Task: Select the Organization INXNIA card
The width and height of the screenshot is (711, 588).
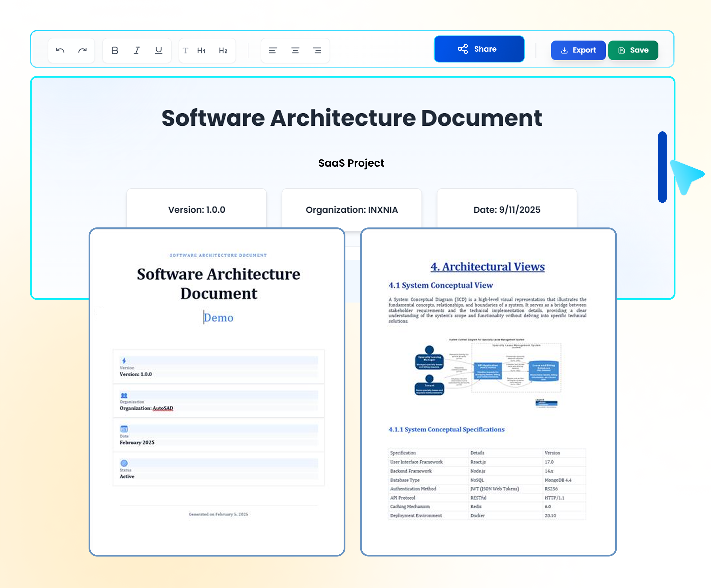Action: [x=351, y=209]
